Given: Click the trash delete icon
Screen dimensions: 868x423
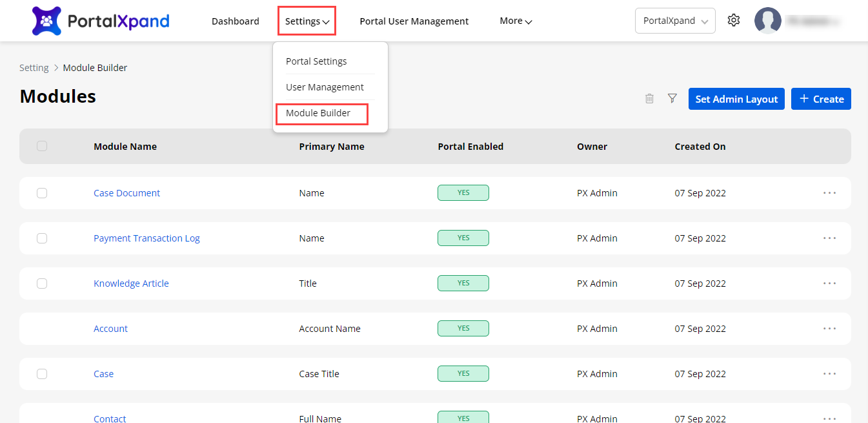Looking at the screenshot, I should tap(649, 99).
